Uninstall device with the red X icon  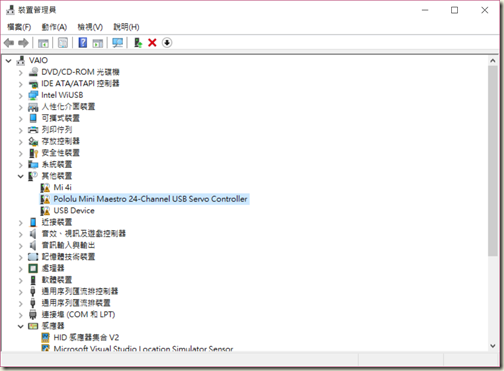152,43
